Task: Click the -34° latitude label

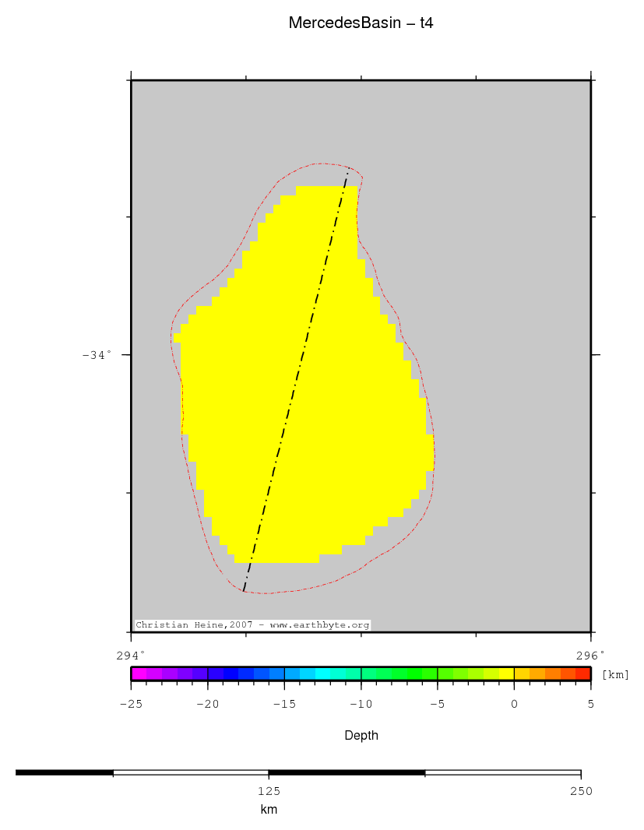Action: tap(97, 355)
